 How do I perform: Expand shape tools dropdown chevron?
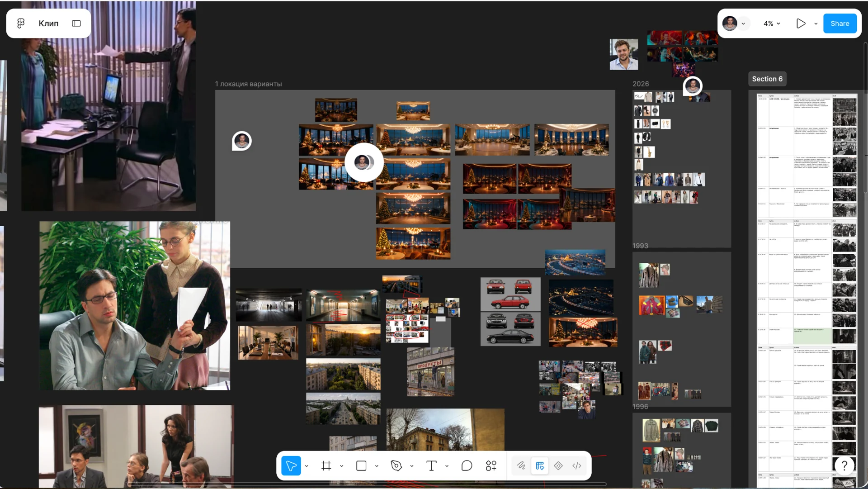pos(377,466)
